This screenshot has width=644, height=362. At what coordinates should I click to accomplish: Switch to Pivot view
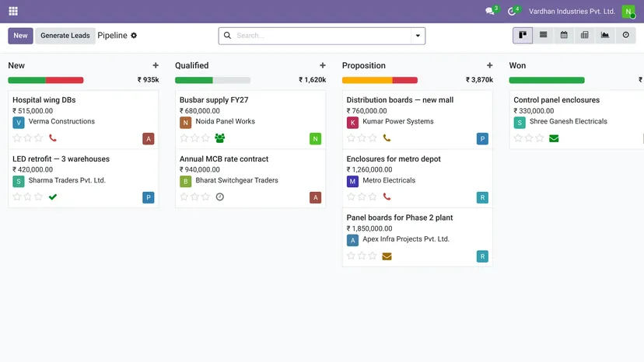(x=584, y=35)
